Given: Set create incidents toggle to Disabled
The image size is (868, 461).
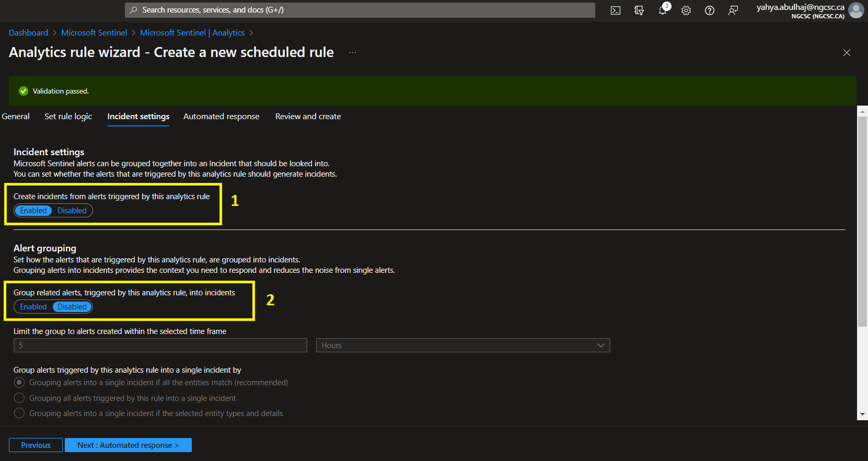Looking at the screenshot, I should [x=72, y=211].
